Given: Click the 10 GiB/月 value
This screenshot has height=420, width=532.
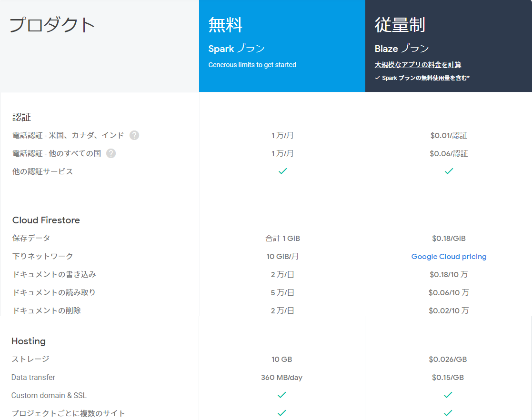Looking at the screenshot, I should 282,256.
